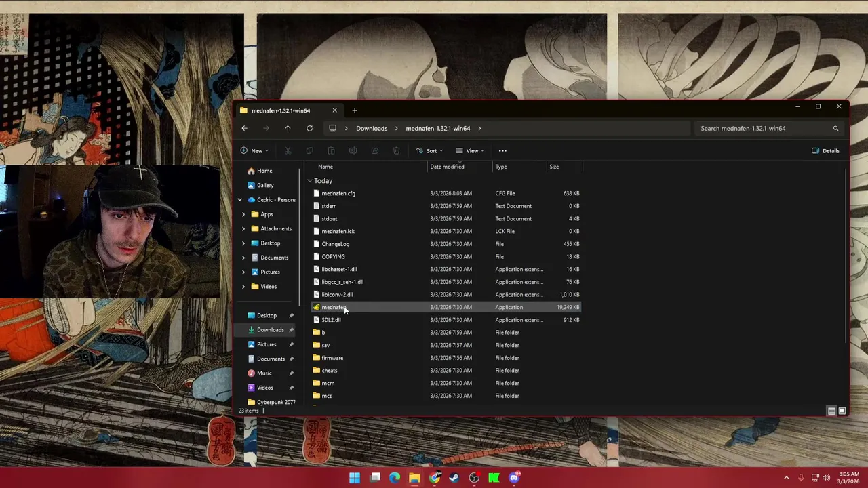Open the New item menu
This screenshot has height=488, width=868.
click(254, 150)
